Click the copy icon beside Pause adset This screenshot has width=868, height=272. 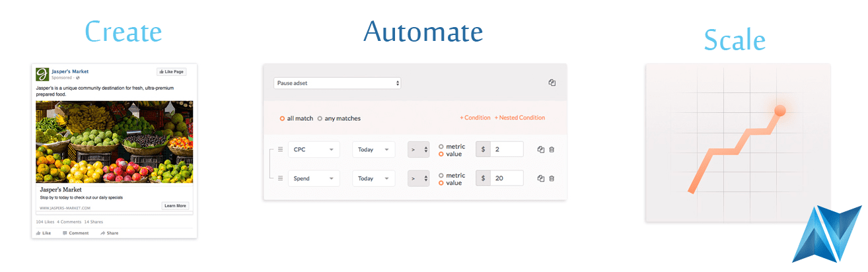(x=552, y=83)
